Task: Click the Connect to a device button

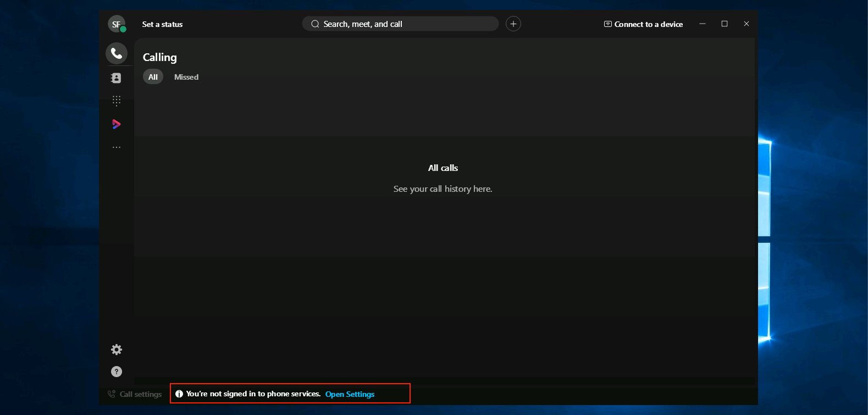Action: pos(643,24)
